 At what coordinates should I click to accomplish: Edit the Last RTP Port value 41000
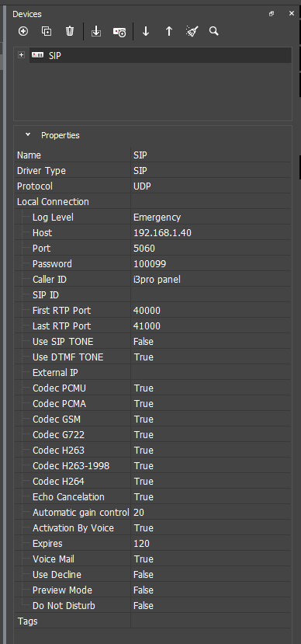click(x=211, y=326)
